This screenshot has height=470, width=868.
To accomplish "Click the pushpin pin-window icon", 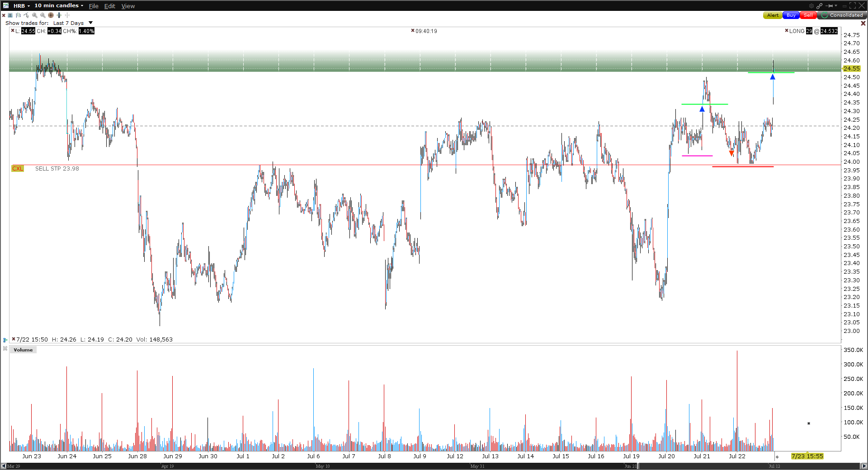I will [x=829, y=6].
